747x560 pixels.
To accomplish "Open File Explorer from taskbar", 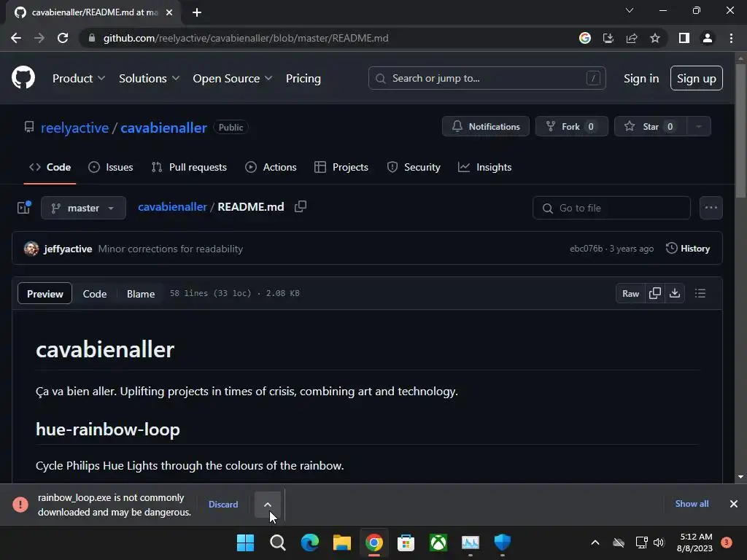I will tap(341, 542).
